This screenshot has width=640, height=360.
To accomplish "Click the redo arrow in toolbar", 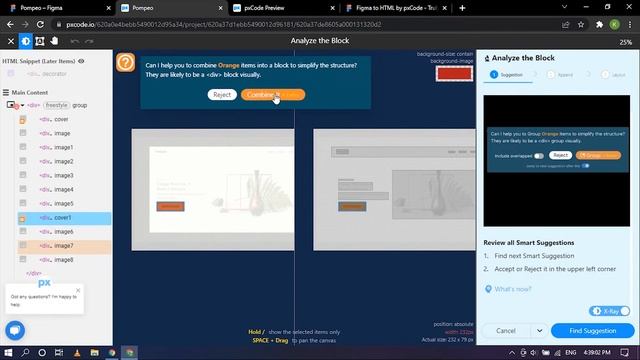I will point(89,41).
